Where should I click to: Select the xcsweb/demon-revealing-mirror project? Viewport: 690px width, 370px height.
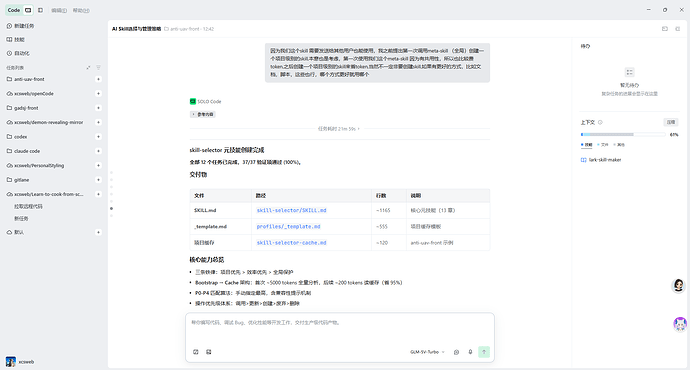click(x=48, y=122)
